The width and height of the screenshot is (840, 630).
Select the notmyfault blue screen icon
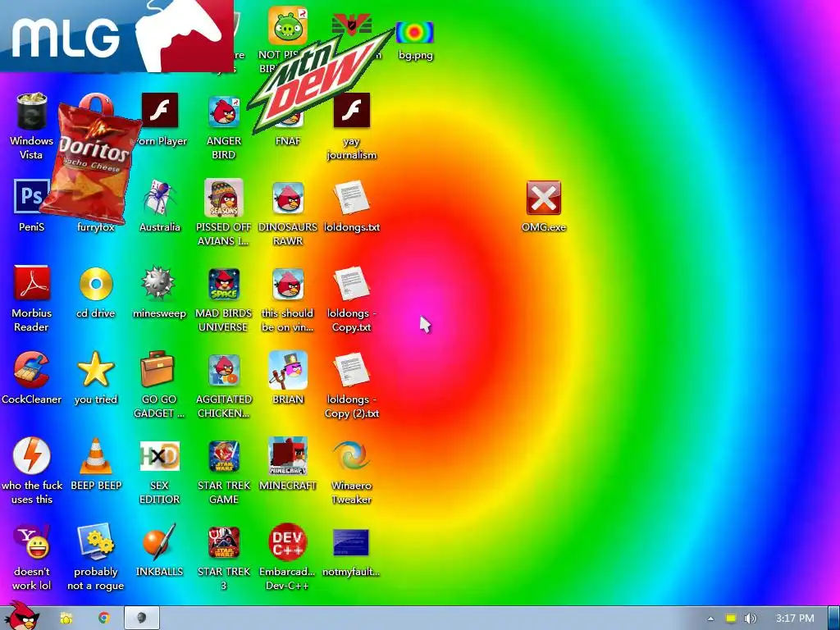(351, 542)
